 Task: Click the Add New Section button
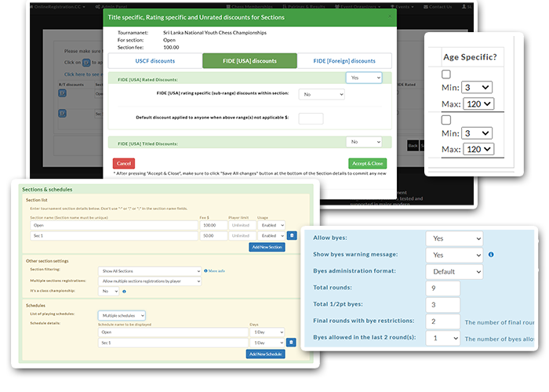click(x=267, y=247)
